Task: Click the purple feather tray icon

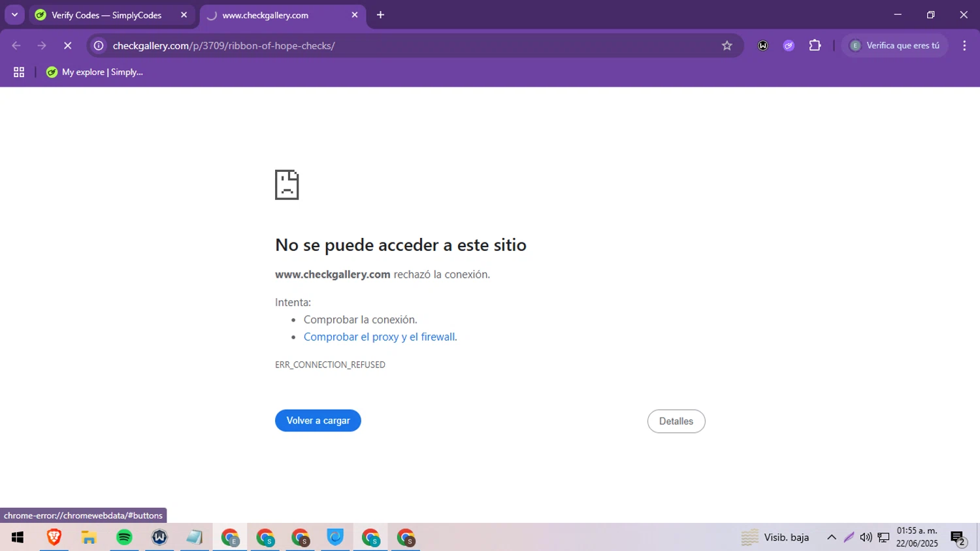Action: [849, 538]
